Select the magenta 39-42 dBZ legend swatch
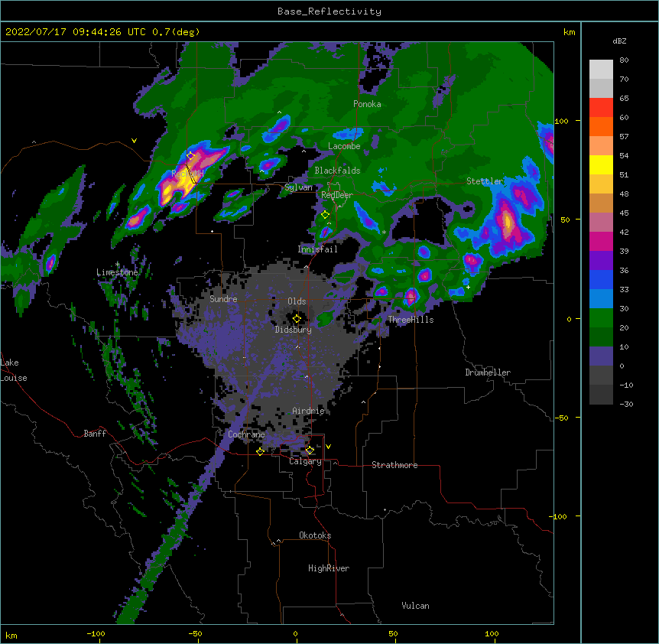Image resolution: width=659 pixels, height=644 pixels. 601,241
